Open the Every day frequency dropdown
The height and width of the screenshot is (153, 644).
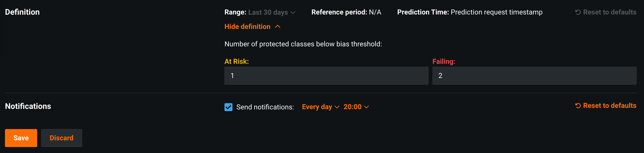317,107
